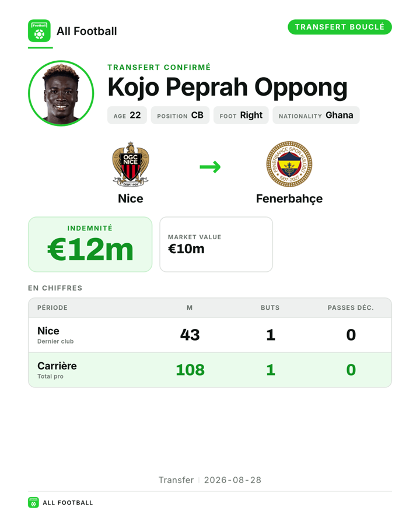This screenshot has width=420, height=525.
Task: Click the footer All Football logo icon
Action: 33,503
